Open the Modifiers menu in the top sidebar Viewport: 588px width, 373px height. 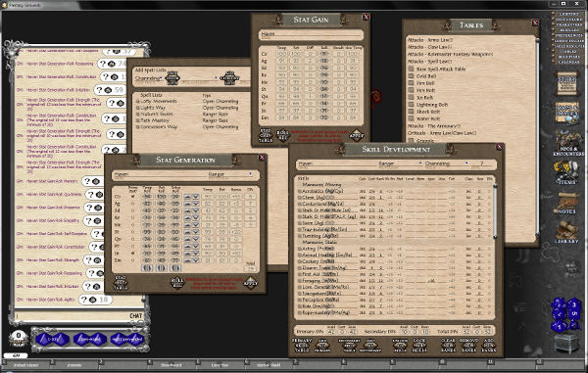click(x=568, y=57)
